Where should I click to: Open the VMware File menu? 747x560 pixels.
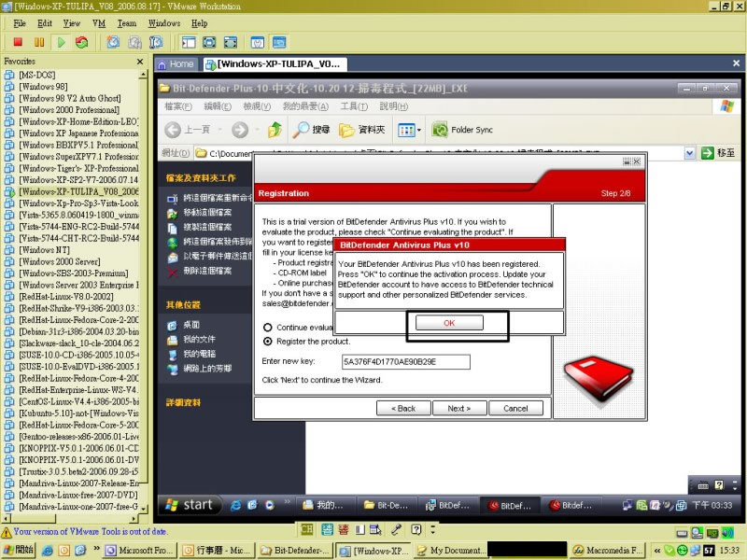[20, 23]
